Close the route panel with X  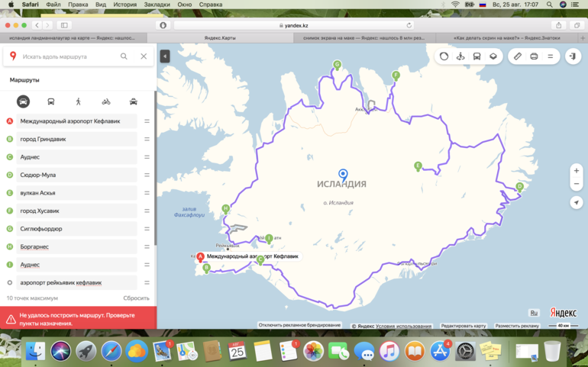pos(144,56)
